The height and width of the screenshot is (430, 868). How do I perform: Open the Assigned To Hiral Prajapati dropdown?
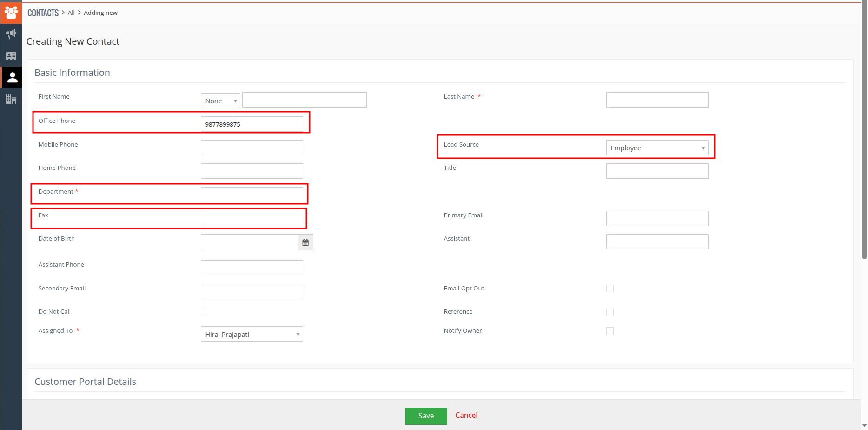(252, 334)
